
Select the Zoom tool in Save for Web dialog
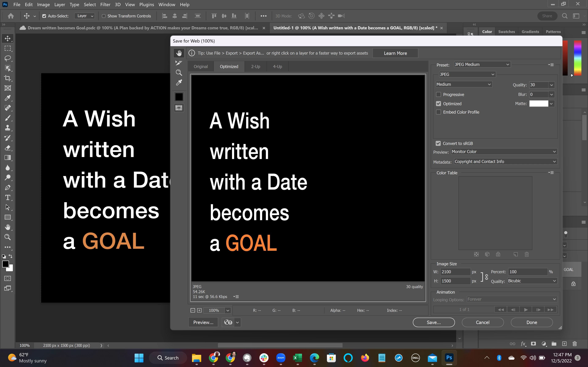click(179, 73)
